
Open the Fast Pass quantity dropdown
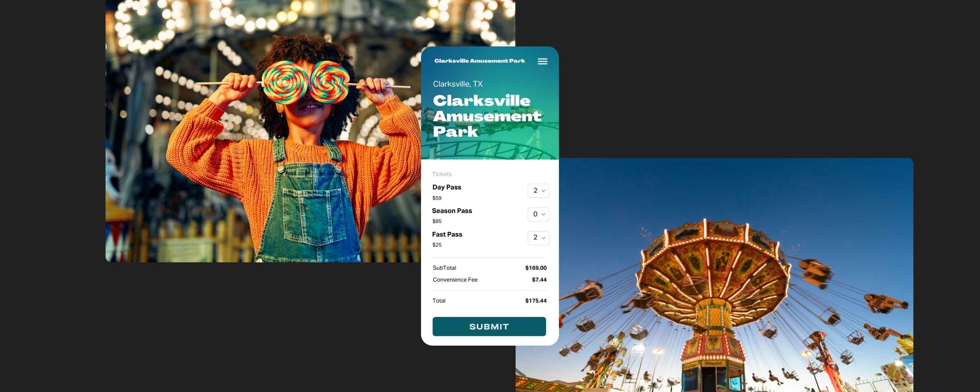tap(538, 238)
